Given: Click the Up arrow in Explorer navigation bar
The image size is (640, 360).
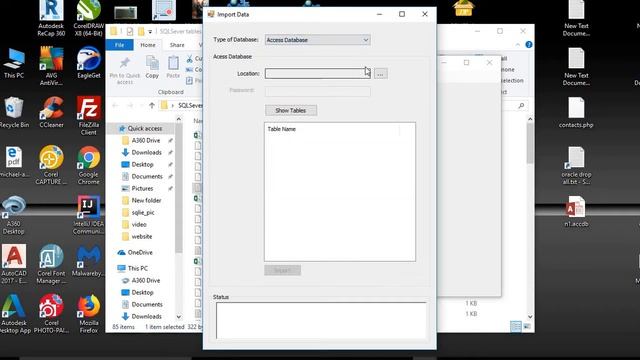Looking at the screenshot, I should point(152,106).
